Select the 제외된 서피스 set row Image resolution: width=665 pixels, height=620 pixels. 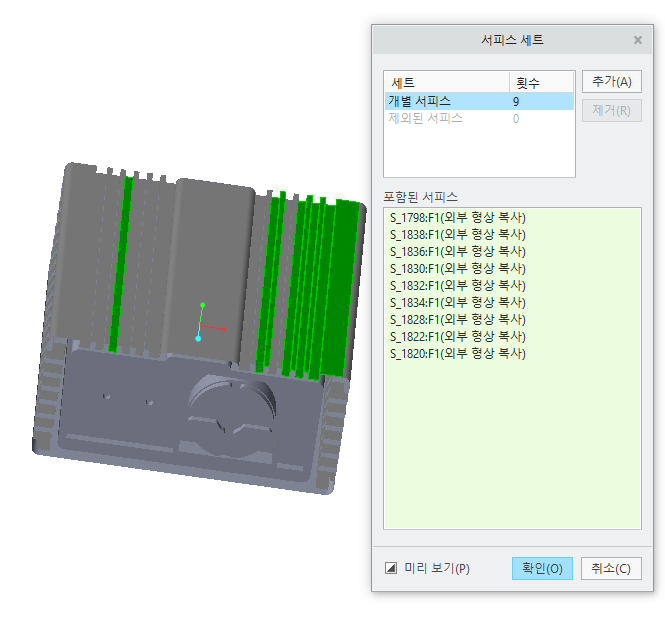[x=479, y=118]
